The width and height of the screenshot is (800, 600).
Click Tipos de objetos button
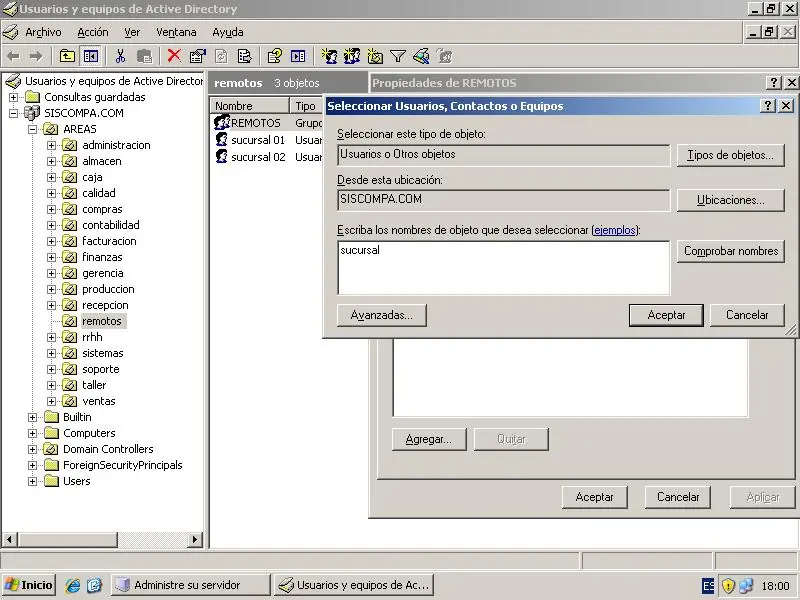coord(730,155)
